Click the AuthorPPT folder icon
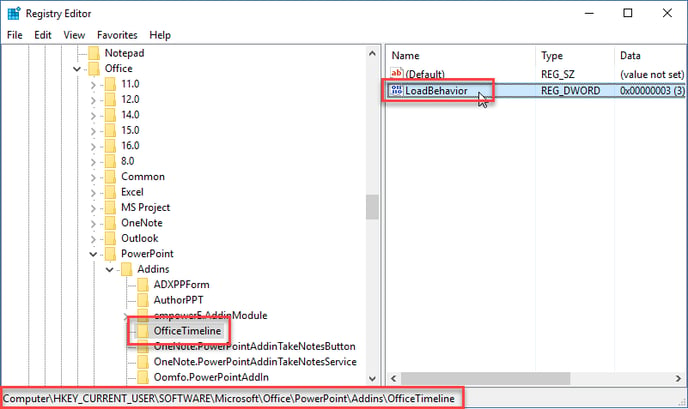The width and height of the screenshot is (688, 409). [143, 300]
